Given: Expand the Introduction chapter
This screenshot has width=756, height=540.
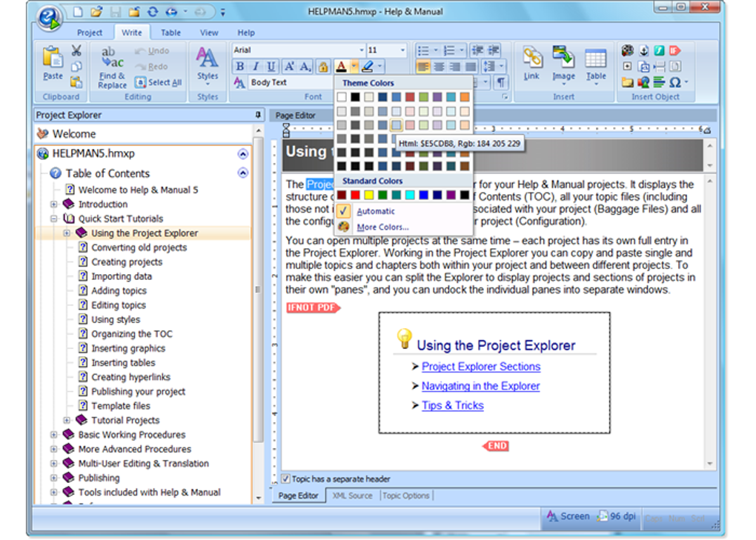Looking at the screenshot, I should point(54,204).
